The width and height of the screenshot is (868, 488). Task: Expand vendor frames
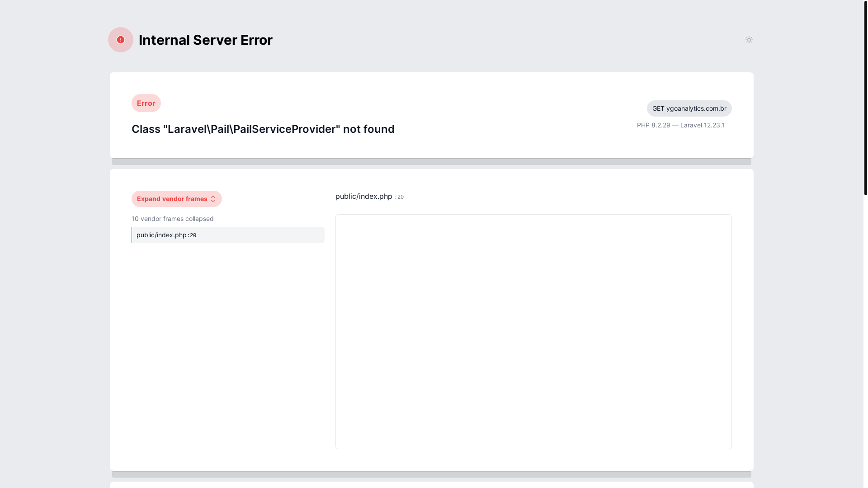pyautogui.click(x=176, y=199)
